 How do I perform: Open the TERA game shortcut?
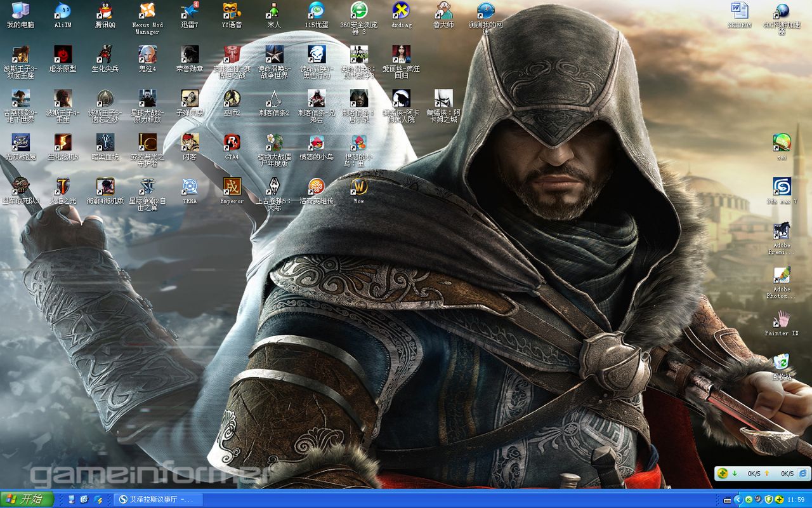(190, 187)
